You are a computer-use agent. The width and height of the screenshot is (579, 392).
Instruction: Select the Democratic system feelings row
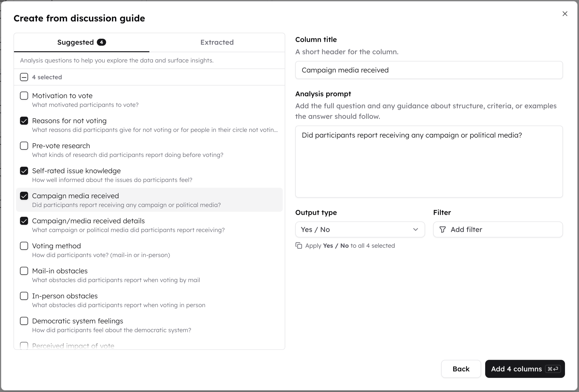pyautogui.click(x=149, y=325)
